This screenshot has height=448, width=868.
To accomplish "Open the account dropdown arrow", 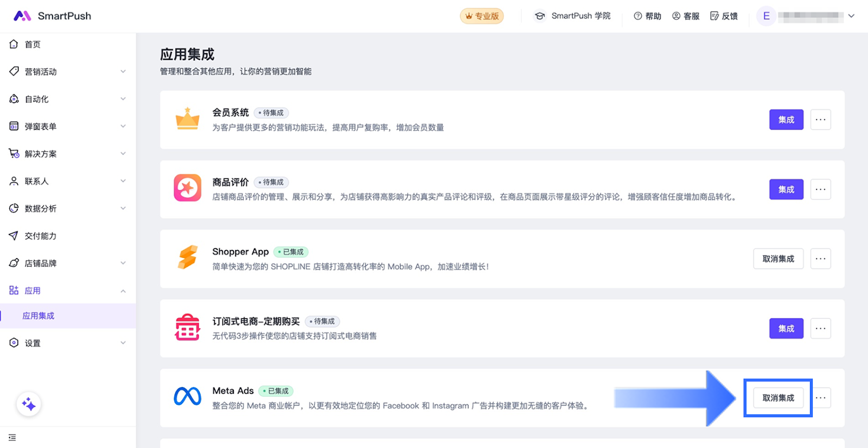I will pyautogui.click(x=851, y=16).
